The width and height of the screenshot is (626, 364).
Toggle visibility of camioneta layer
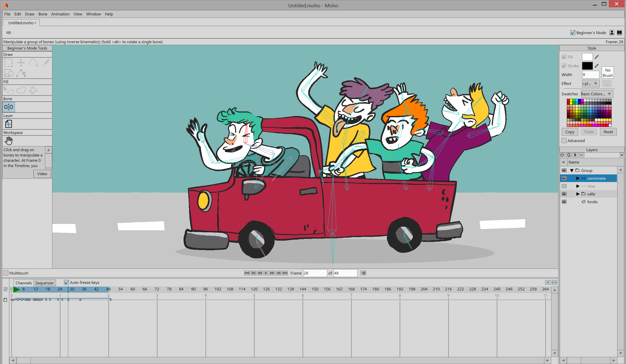(564, 178)
